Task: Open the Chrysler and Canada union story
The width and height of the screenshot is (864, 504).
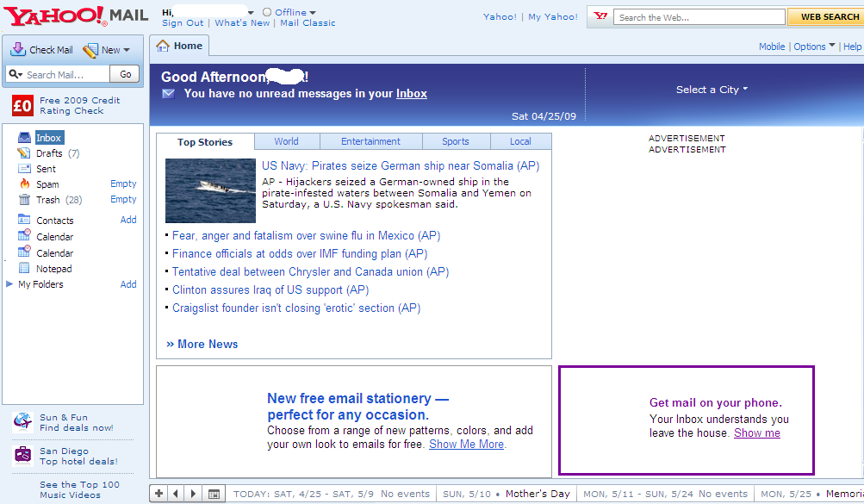Action: tap(311, 272)
